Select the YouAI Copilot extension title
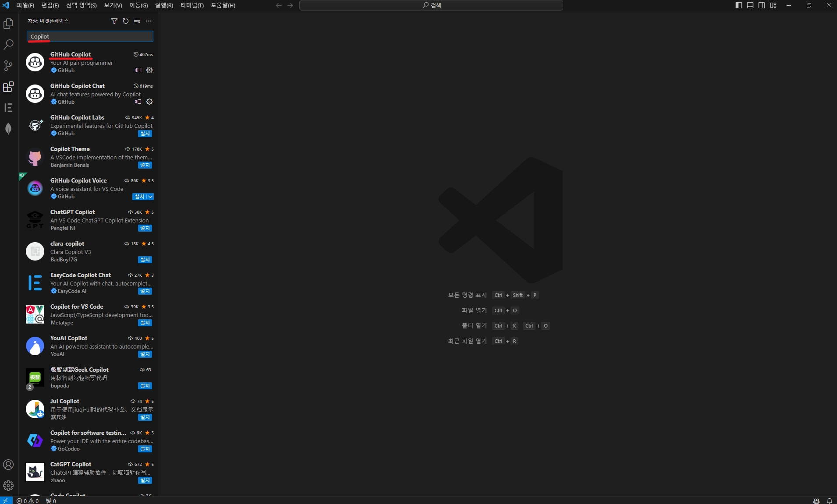Screen dimensions: 837x504 click(x=69, y=338)
